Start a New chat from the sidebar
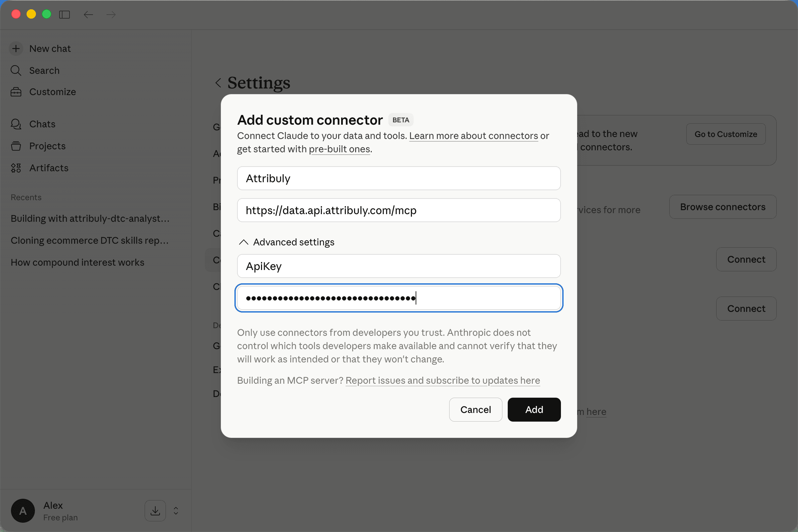 [50, 48]
